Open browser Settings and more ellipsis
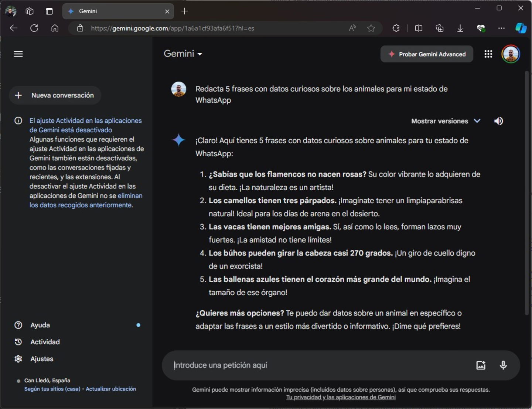Image resolution: width=532 pixels, height=409 pixels. (501, 28)
